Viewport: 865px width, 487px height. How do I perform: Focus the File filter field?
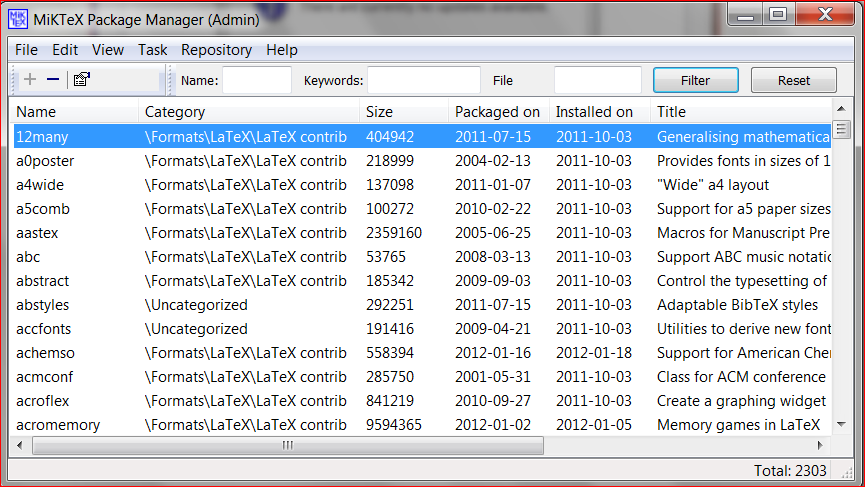pos(597,80)
